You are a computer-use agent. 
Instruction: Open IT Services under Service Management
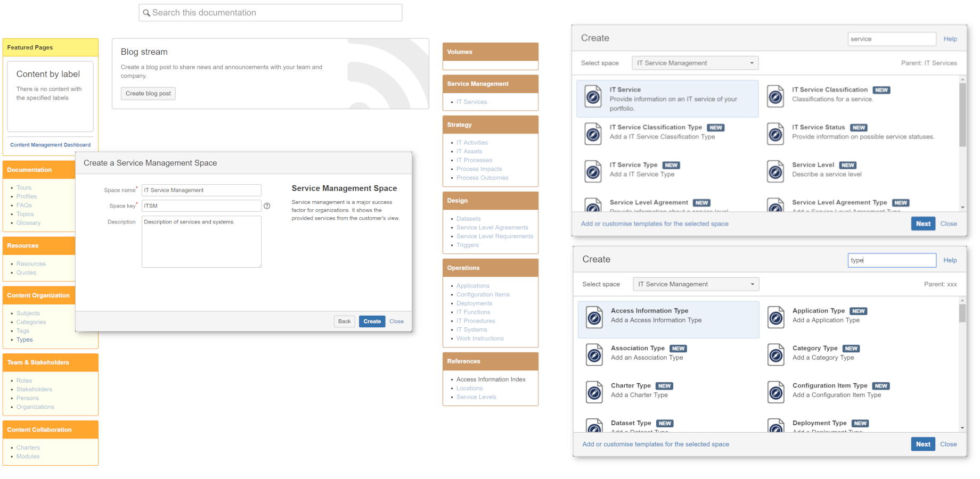[x=472, y=102]
